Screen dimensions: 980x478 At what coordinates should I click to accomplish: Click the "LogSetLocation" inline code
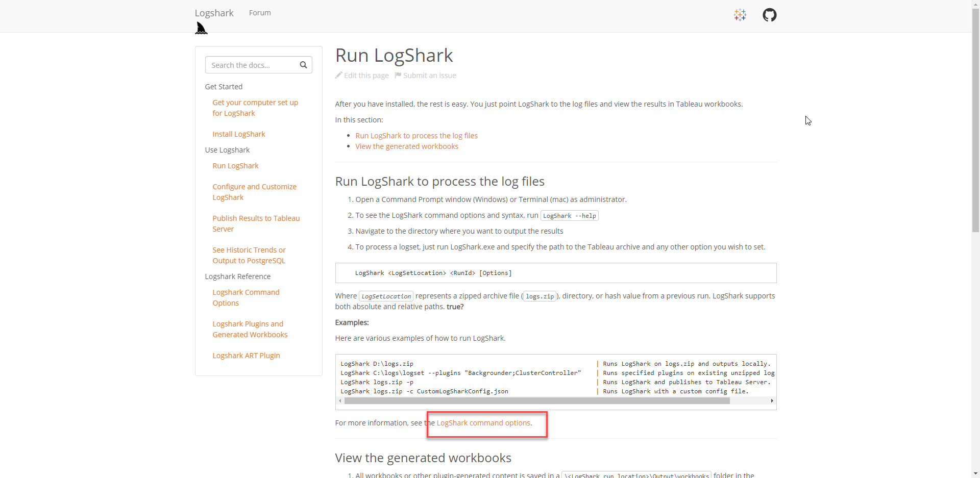click(x=386, y=296)
